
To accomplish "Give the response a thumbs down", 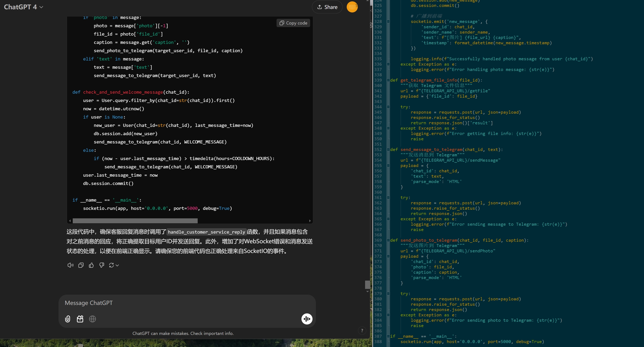I will point(101,265).
